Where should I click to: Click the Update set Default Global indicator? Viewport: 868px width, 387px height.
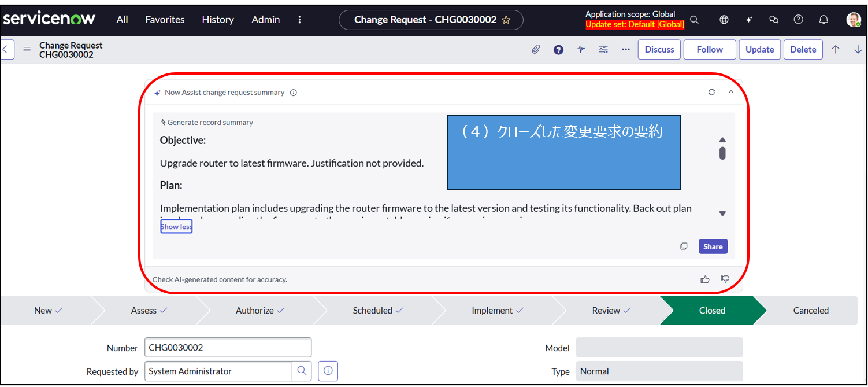tap(635, 24)
